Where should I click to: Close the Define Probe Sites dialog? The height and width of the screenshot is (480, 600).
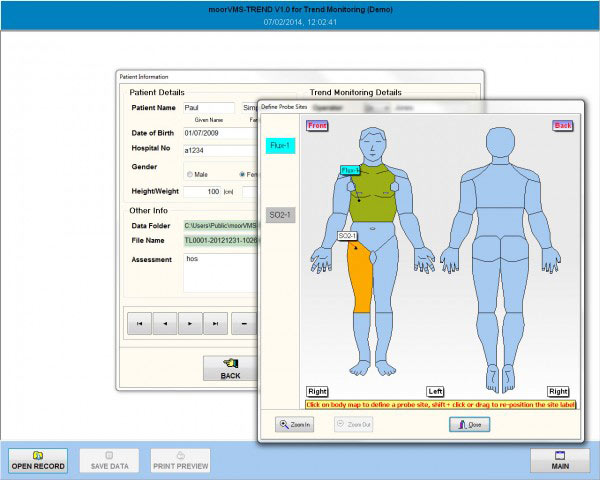pos(469,424)
